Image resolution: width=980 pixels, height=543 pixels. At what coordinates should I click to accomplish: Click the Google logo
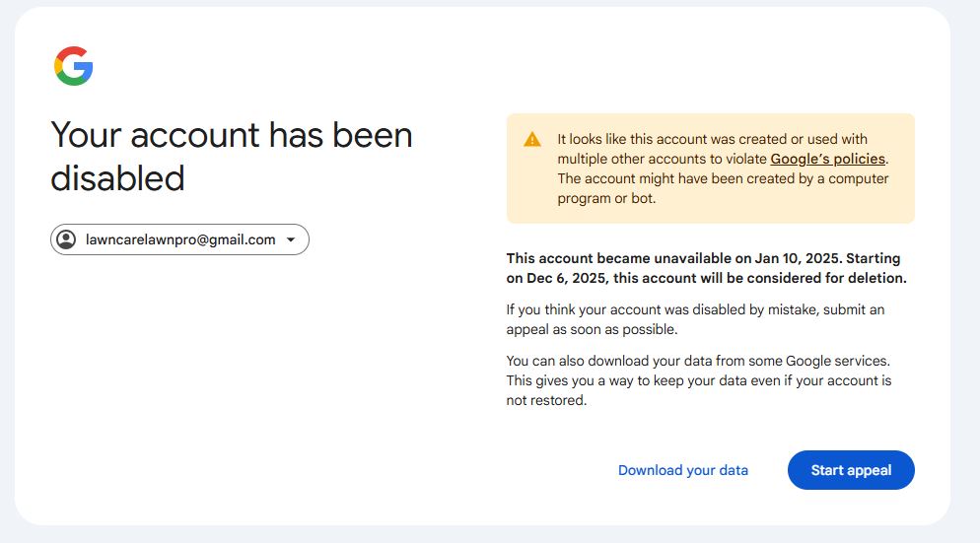point(74,66)
